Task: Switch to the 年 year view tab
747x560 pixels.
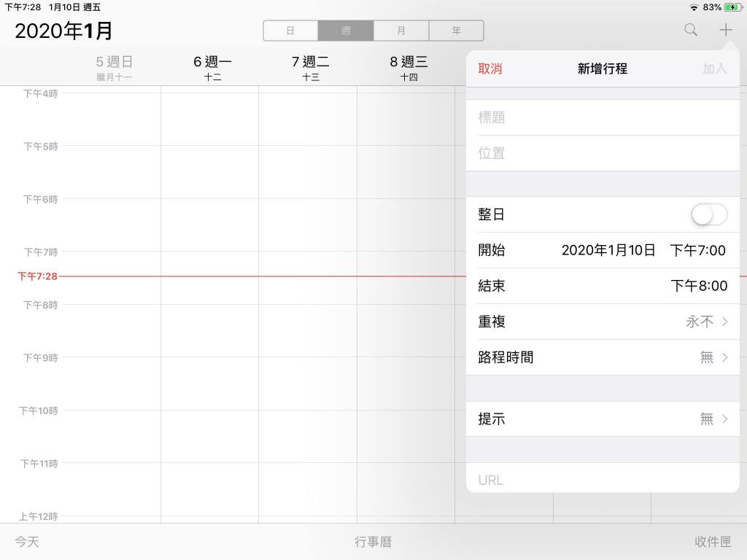Action: point(456,31)
